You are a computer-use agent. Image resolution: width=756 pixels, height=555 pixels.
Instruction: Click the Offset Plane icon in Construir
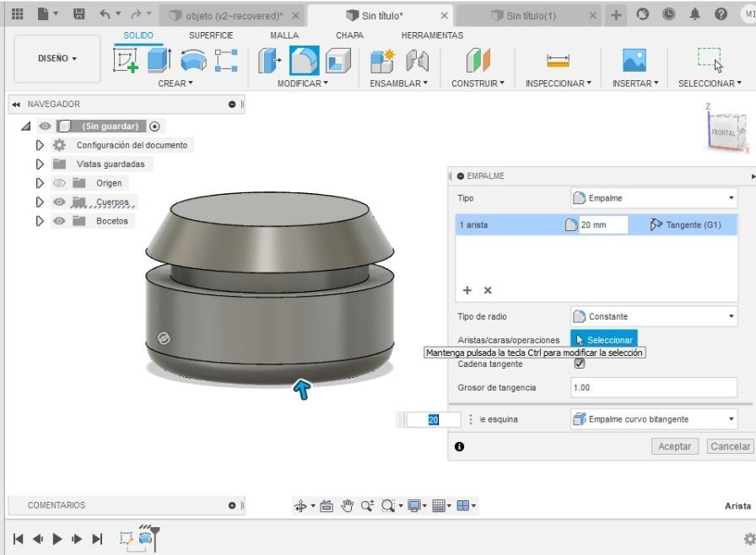[x=478, y=60]
